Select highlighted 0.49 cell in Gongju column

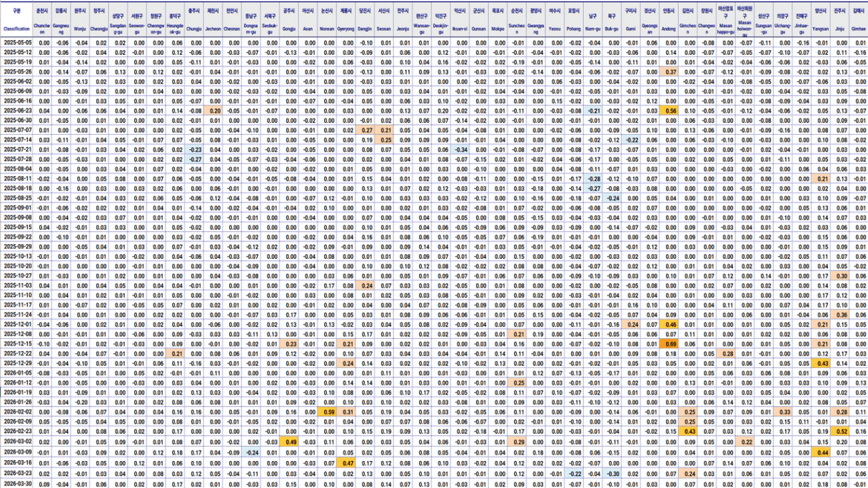tap(290, 440)
